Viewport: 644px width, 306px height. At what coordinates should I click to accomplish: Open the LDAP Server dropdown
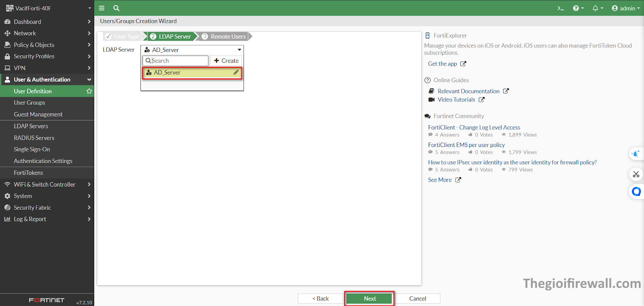pyautogui.click(x=192, y=50)
